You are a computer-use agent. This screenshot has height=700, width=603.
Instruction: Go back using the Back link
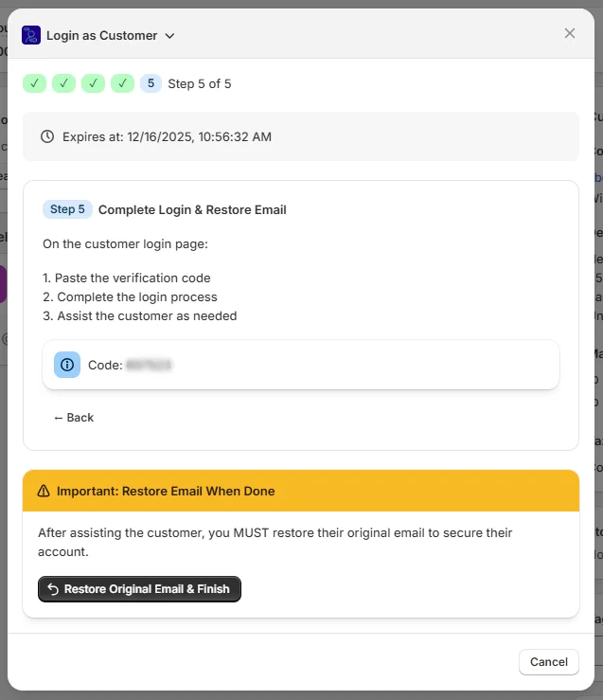click(x=74, y=418)
